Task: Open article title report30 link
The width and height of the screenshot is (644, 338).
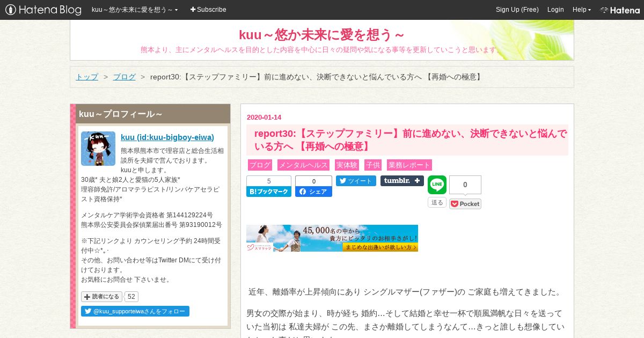Action: (411, 140)
